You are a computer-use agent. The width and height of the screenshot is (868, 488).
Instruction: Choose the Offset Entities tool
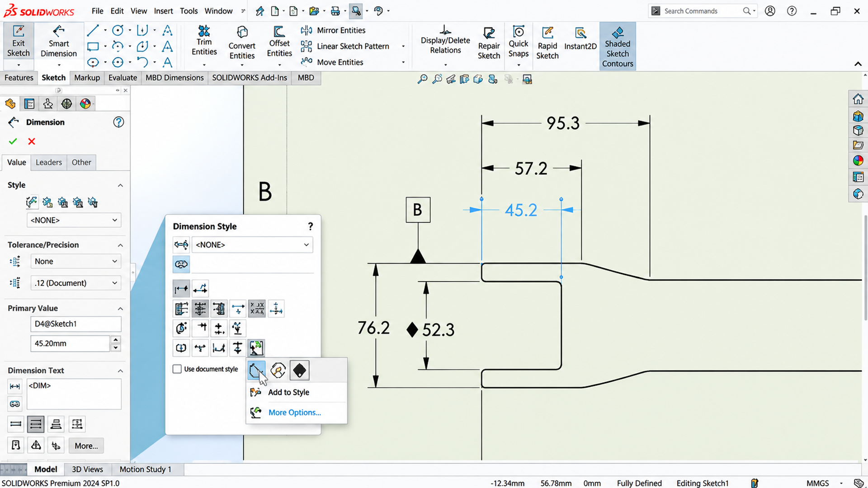point(279,42)
